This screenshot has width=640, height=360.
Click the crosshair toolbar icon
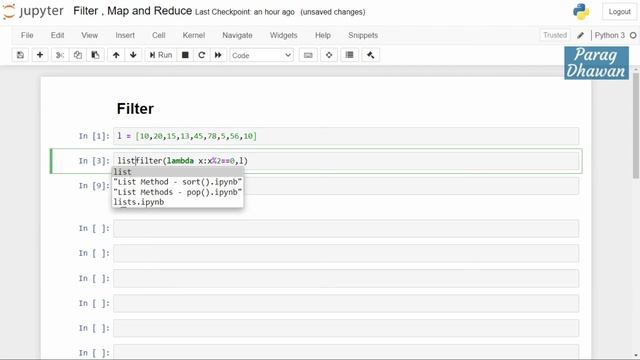329,55
